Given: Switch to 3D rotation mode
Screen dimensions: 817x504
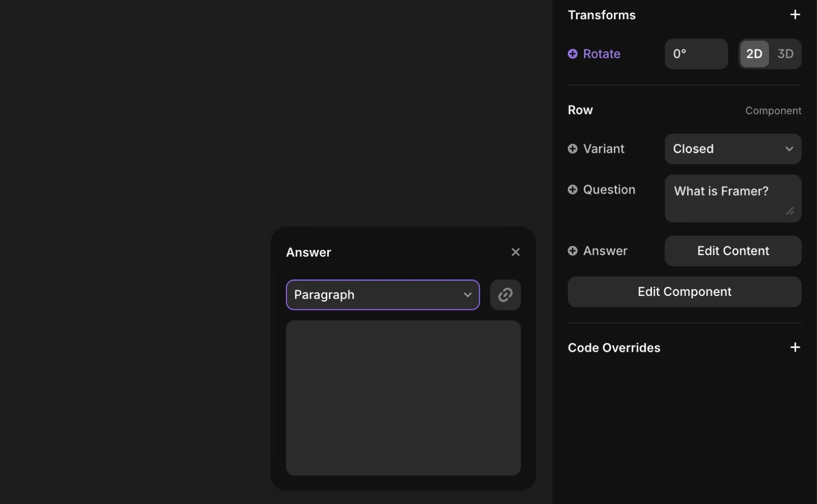Looking at the screenshot, I should 785,54.
